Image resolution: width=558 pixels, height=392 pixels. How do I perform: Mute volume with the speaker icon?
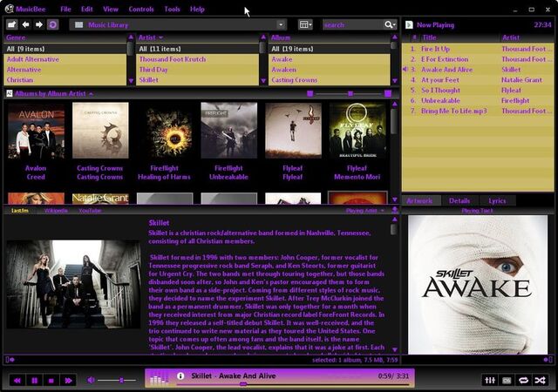coord(91,380)
